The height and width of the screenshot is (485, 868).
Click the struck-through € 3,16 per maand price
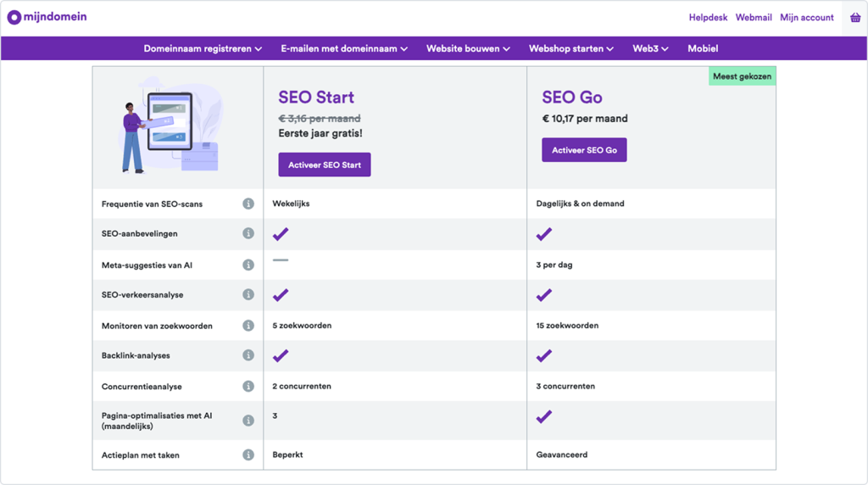(x=320, y=119)
